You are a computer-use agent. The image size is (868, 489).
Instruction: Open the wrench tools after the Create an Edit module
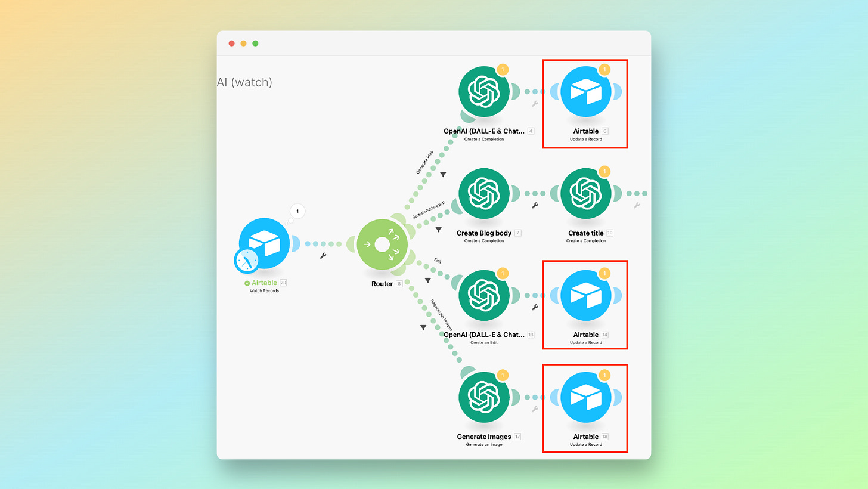(x=536, y=307)
